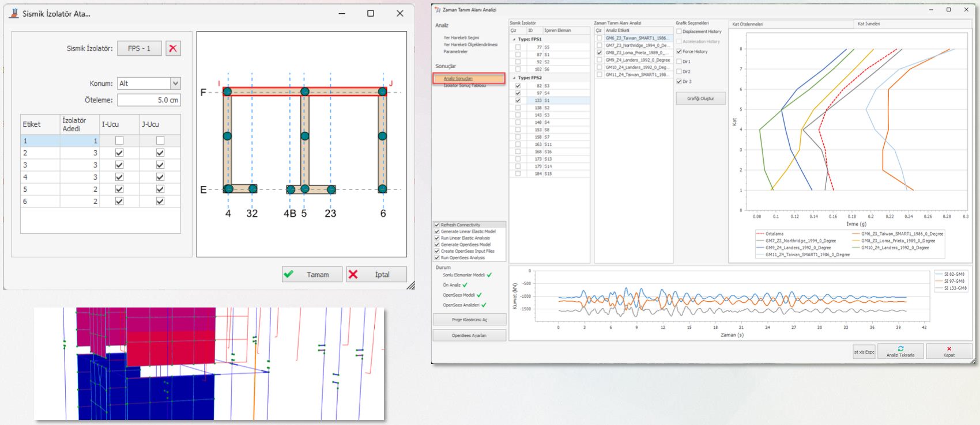Screen dimensions: 980x425
Task: Collapse the Type: FPS2 group
Action: 514,78
